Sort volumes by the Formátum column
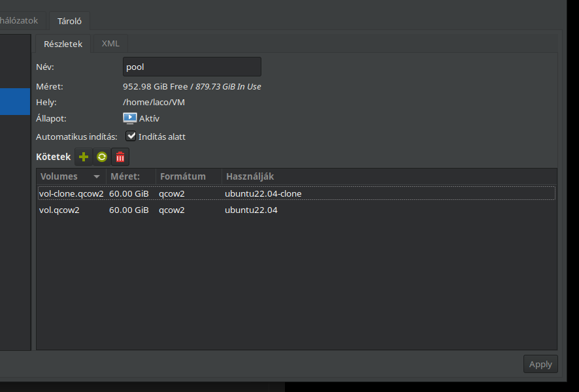 (188, 176)
